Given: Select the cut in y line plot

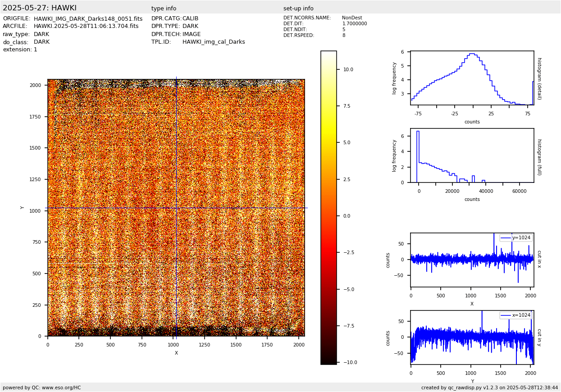Looking at the screenshot, I should [x=472, y=337].
